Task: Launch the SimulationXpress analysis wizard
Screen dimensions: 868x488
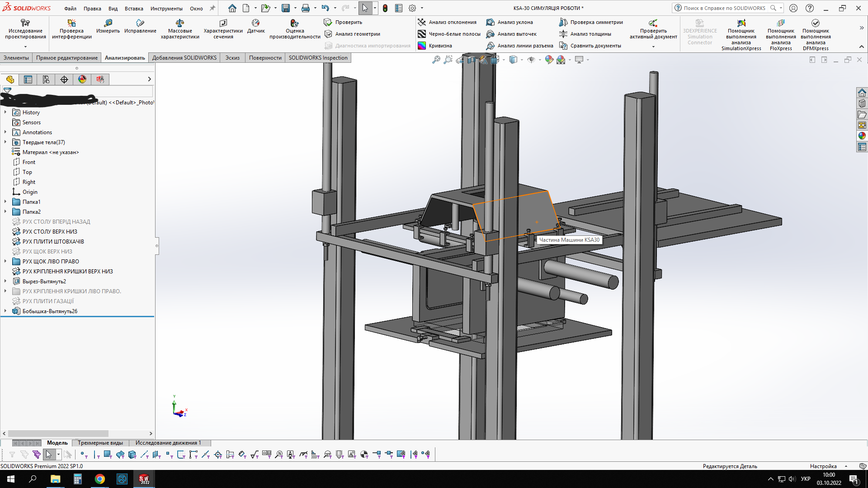Action: 741,35
